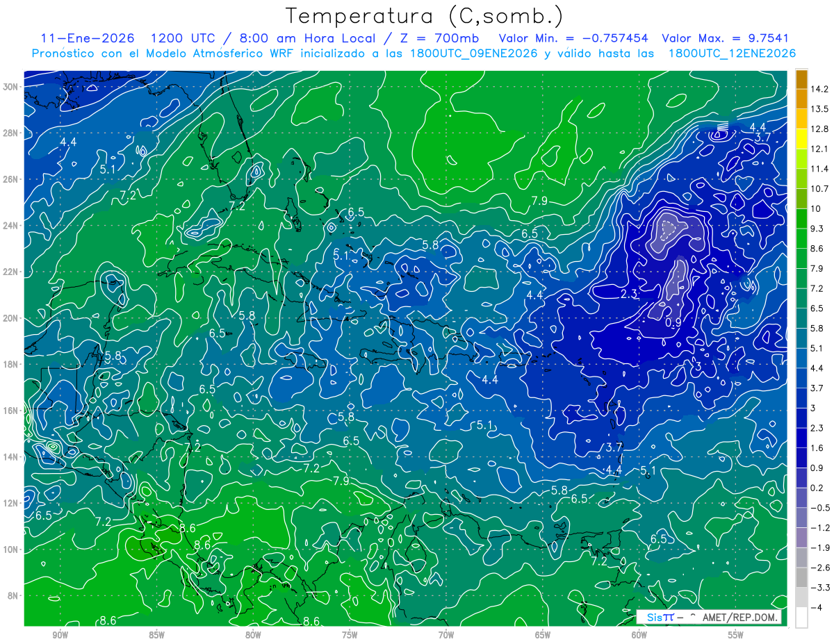Click '1800UTC_12ENE2026' valid-until time
The width and height of the screenshot is (834, 644).
coord(732,53)
